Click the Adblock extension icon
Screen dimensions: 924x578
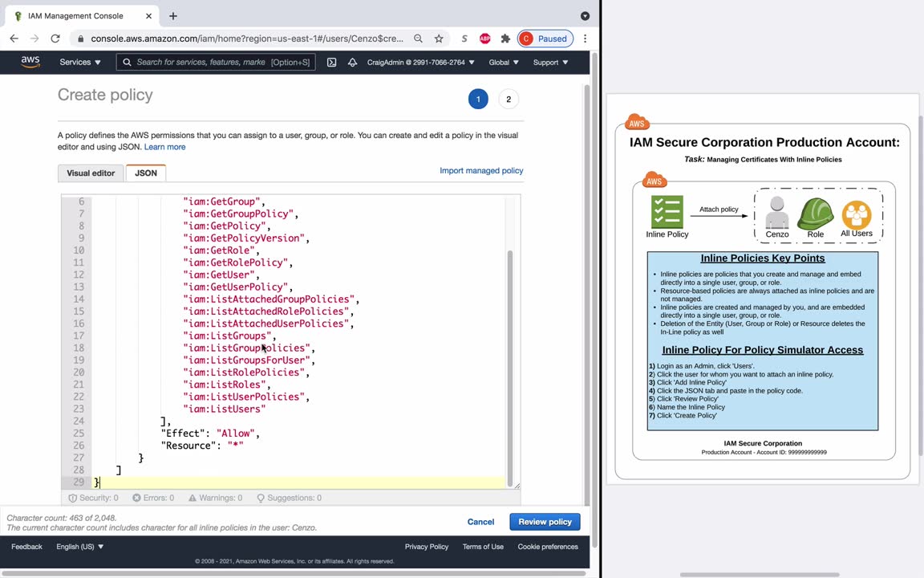click(484, 39)
